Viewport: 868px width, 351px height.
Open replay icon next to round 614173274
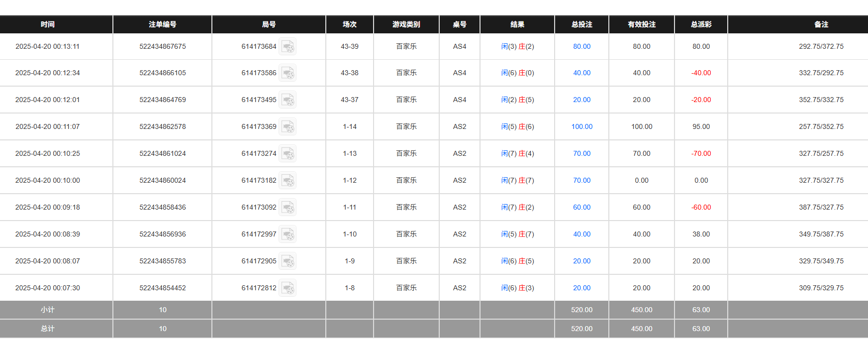coord(289,153)
